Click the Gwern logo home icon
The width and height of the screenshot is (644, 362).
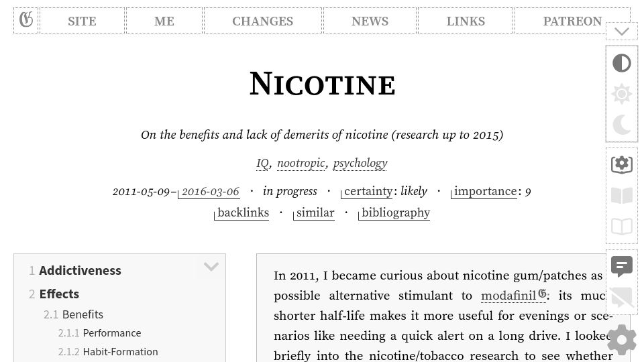(x=26, y=21)
